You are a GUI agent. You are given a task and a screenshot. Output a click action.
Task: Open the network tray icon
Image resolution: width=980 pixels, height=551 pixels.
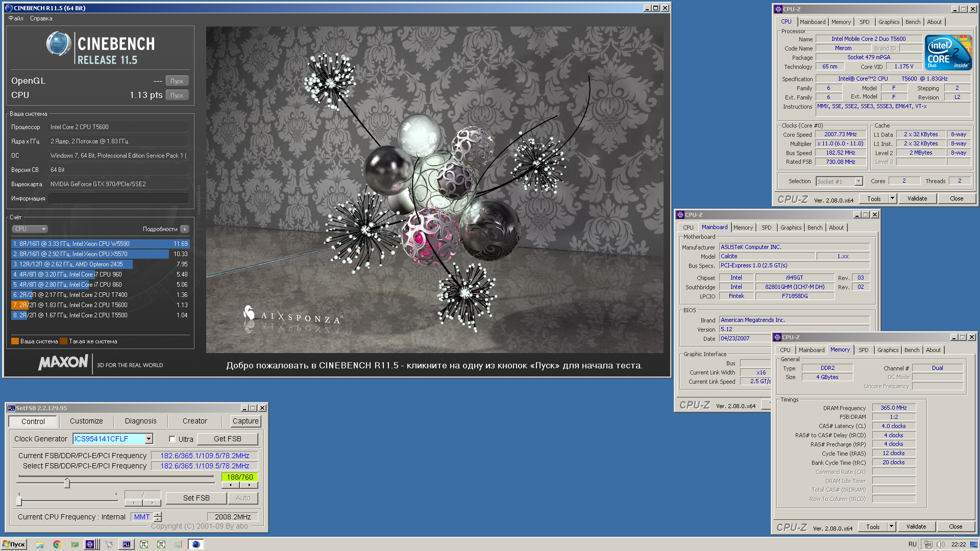928,544
